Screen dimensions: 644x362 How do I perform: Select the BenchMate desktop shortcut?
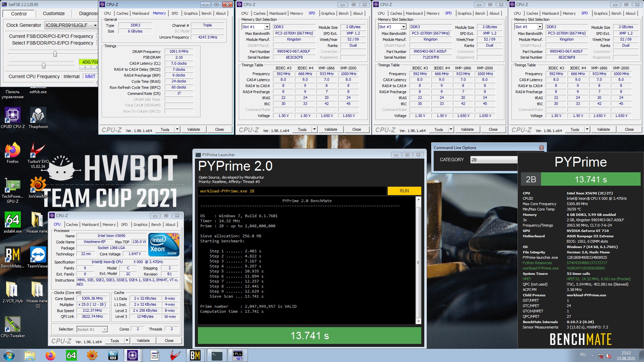[x=13, y=257]
